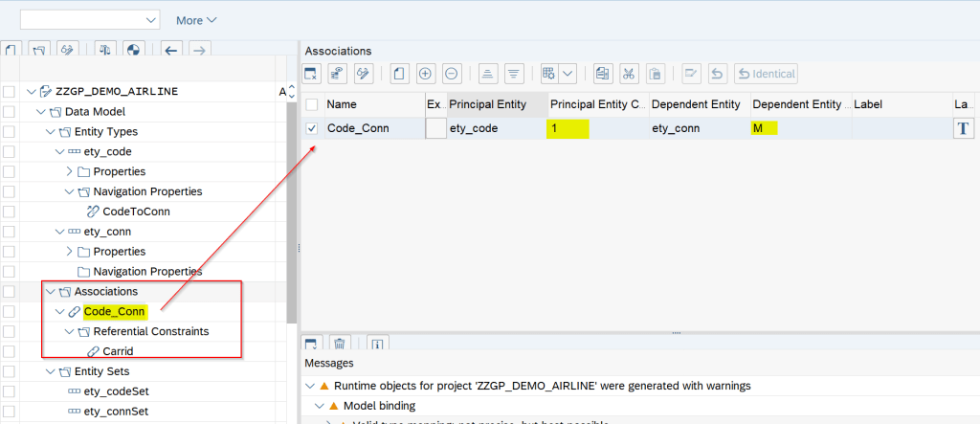Collapse the Entity Types tree node

click(51, 132)
